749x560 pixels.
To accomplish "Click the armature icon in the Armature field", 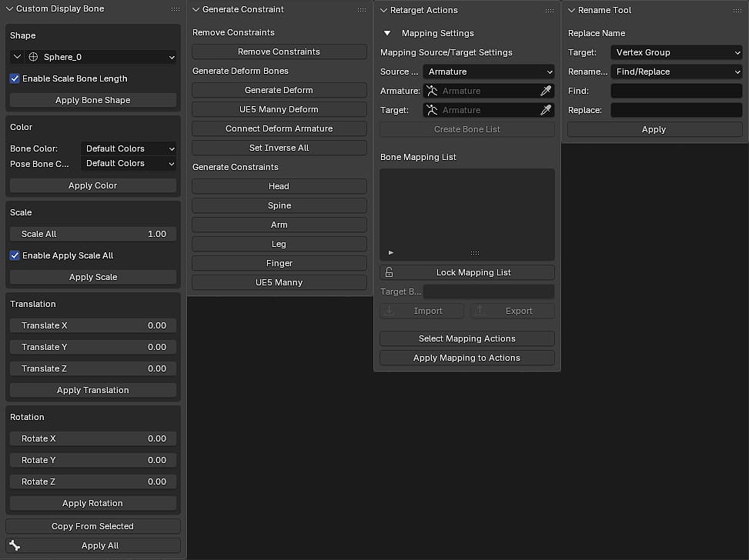I will coord(433,91).
